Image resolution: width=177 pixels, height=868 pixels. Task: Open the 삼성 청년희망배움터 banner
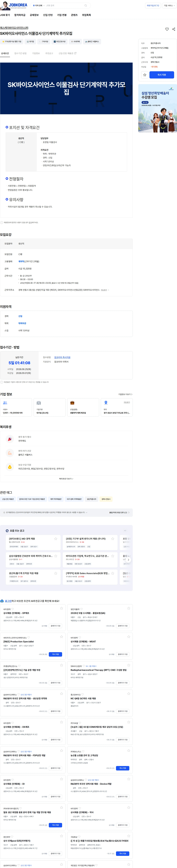(x=158, y=108)
